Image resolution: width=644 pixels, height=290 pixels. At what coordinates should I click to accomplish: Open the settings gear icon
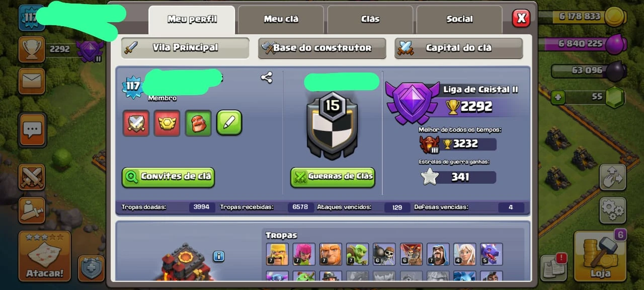612,210
